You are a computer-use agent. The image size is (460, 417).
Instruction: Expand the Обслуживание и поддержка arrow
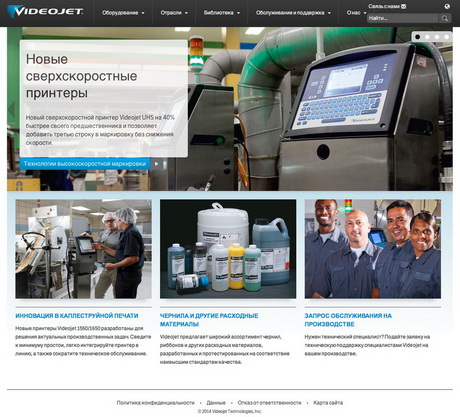pos(329,13)
